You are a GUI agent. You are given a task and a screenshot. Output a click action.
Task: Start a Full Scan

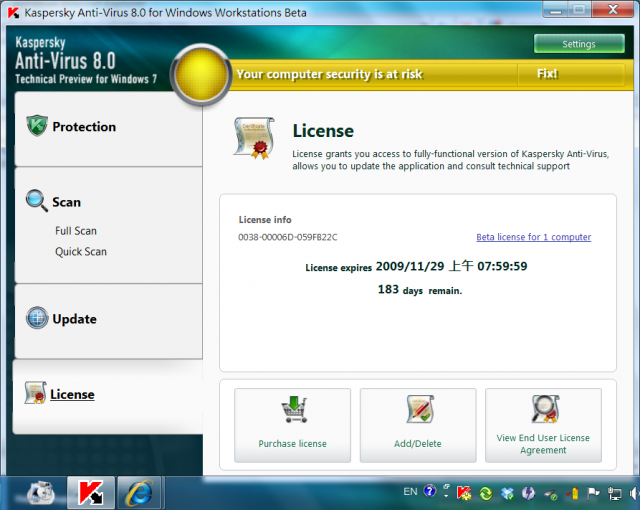76,231
